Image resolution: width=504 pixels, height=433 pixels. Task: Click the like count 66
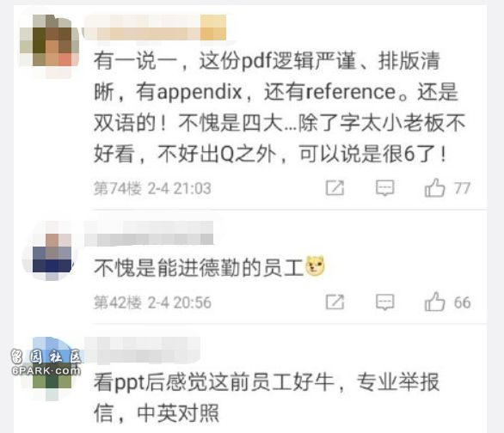pyautogui.click(x=462, y=302)
